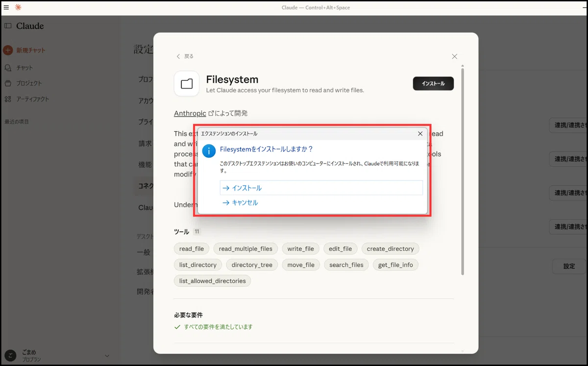Viewport: 588px width, 366px height.
Task: Click the search_files tool chip
Action: tap(346, 265)
